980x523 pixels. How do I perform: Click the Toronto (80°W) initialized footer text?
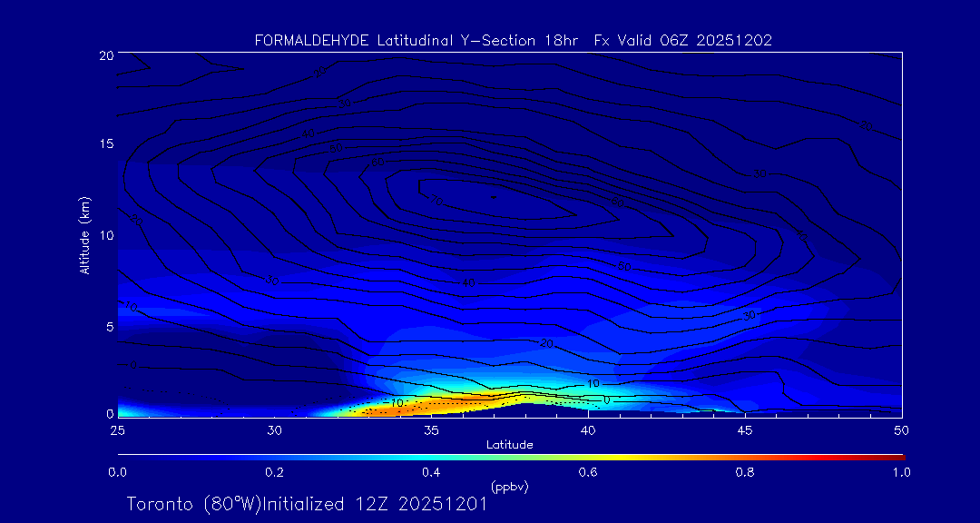click(307, 504)
